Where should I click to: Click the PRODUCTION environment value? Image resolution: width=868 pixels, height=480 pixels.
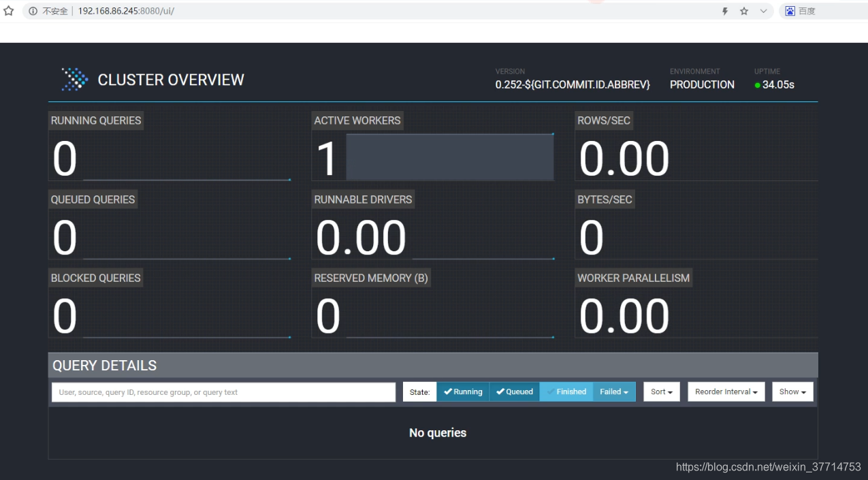point(702,84)
